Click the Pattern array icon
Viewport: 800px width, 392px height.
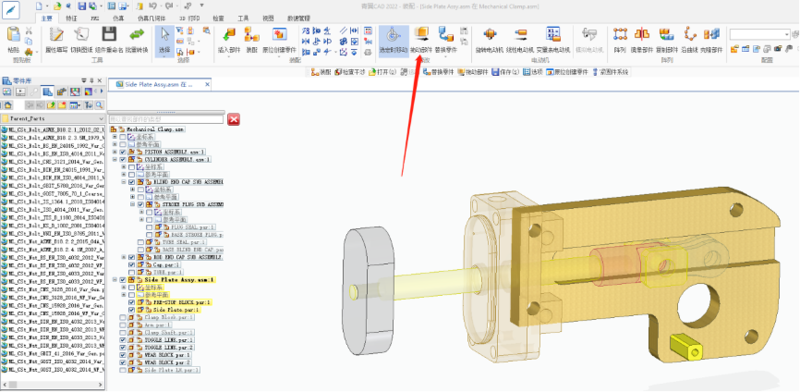click(x=620, y=40)
